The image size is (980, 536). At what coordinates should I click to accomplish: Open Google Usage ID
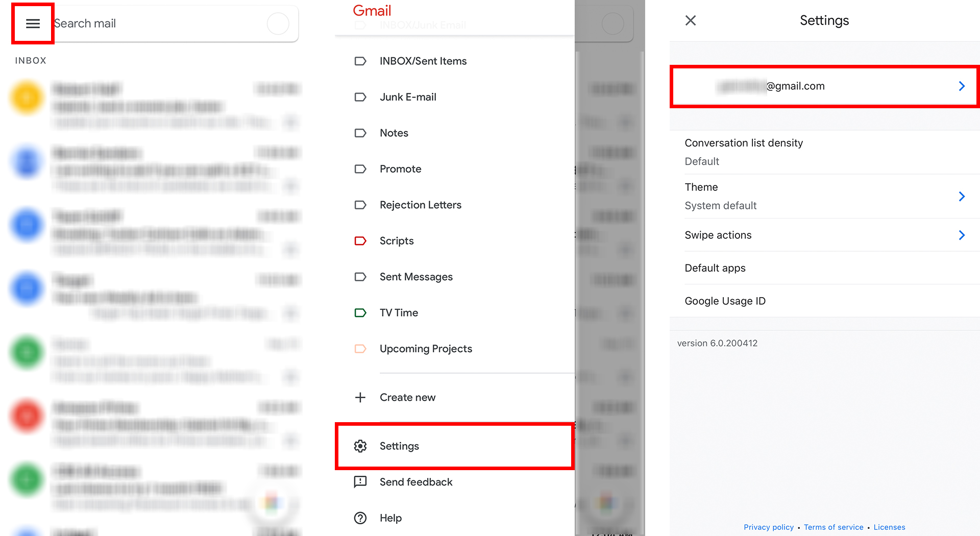[x=824, y=301]
